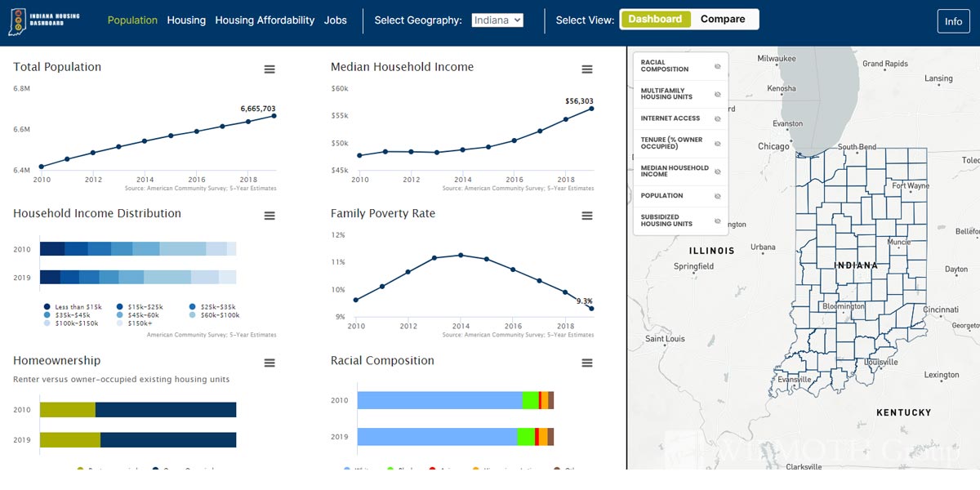Click the 2019 point on Total Population line
980x490 pixels.
274,116
